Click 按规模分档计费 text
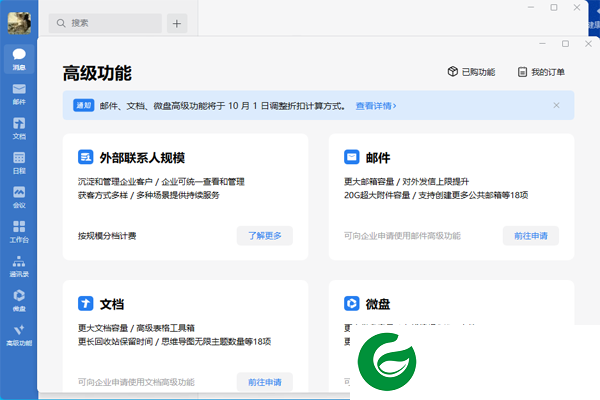The image size is (600, 400). click(x=107, y=236)
